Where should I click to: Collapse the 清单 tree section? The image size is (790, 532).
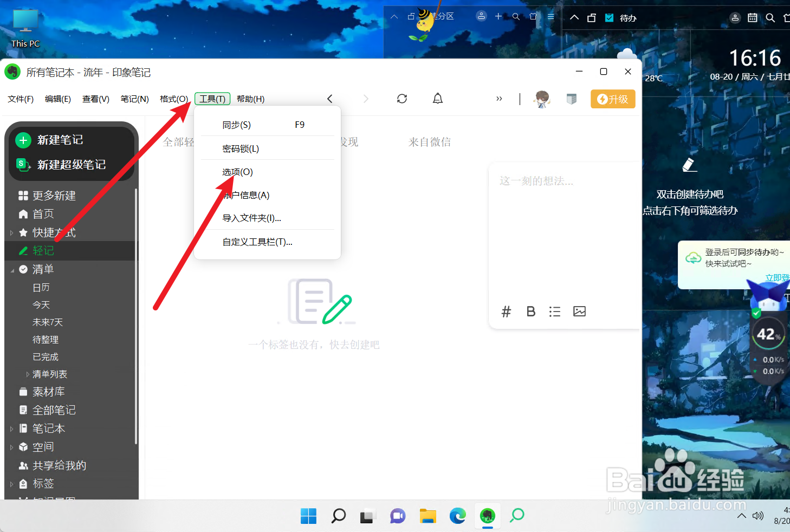[x=12, y=270]
